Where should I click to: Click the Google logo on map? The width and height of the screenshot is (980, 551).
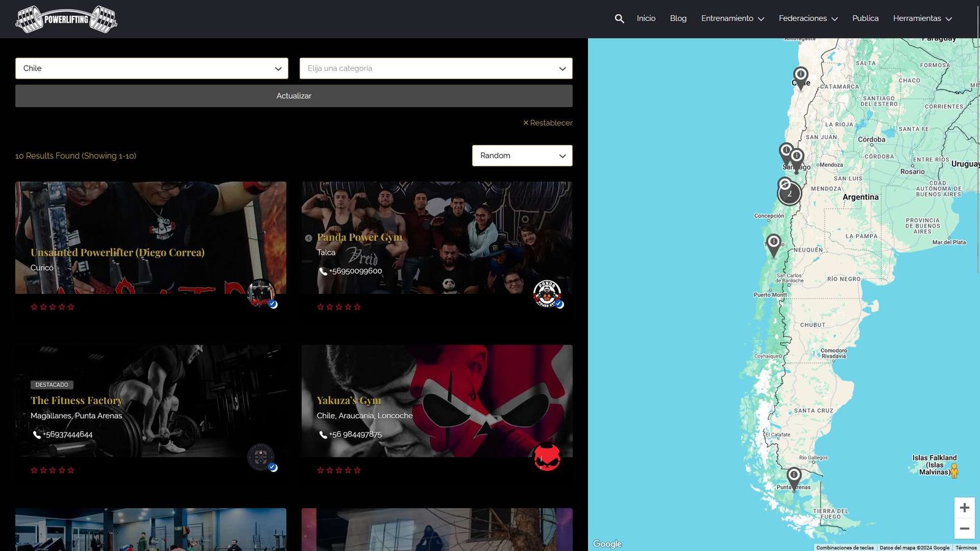[x=607, y=544]
